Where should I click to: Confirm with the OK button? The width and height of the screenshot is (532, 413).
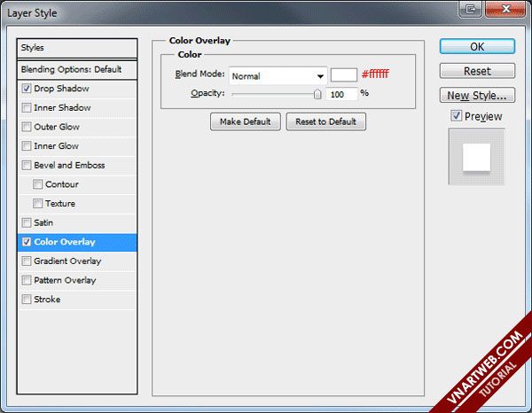477,47
